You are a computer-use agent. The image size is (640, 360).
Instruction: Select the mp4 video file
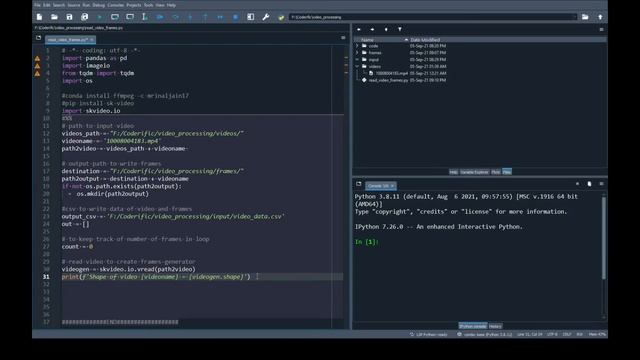click(x=391, y=73)
